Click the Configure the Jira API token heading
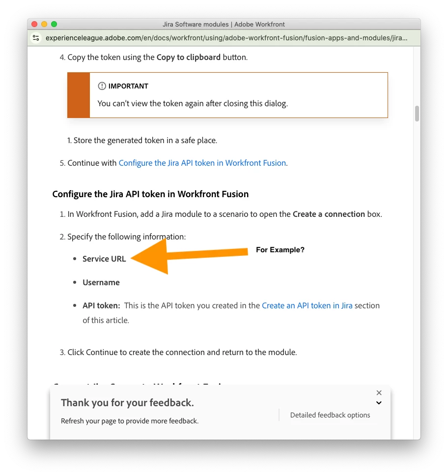This screenshot has height=476, width=448. point(150,194)
